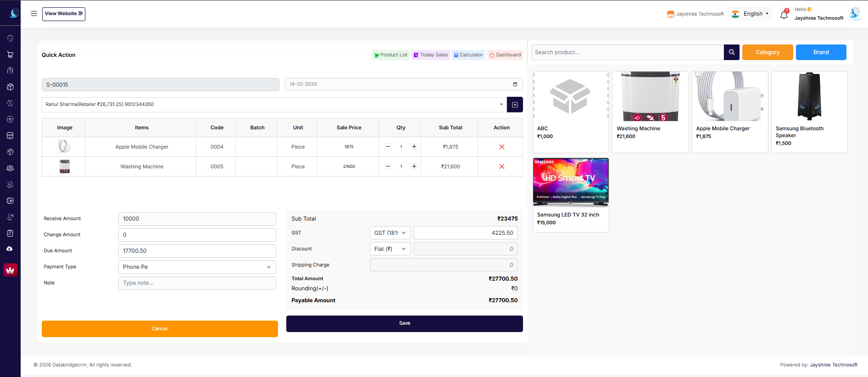Focus the Search product field
This screenshot has width=868, height=377.
[628, 52]
